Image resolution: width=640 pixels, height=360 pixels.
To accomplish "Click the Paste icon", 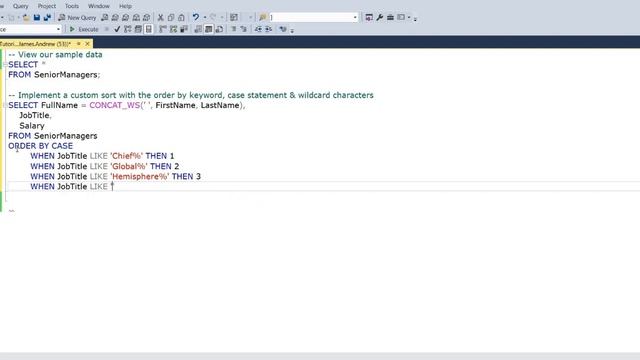I will (181, 18).
